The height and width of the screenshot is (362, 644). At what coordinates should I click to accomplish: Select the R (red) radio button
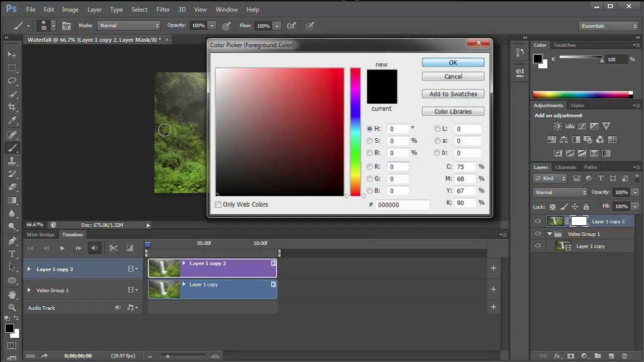coord(370,166)
